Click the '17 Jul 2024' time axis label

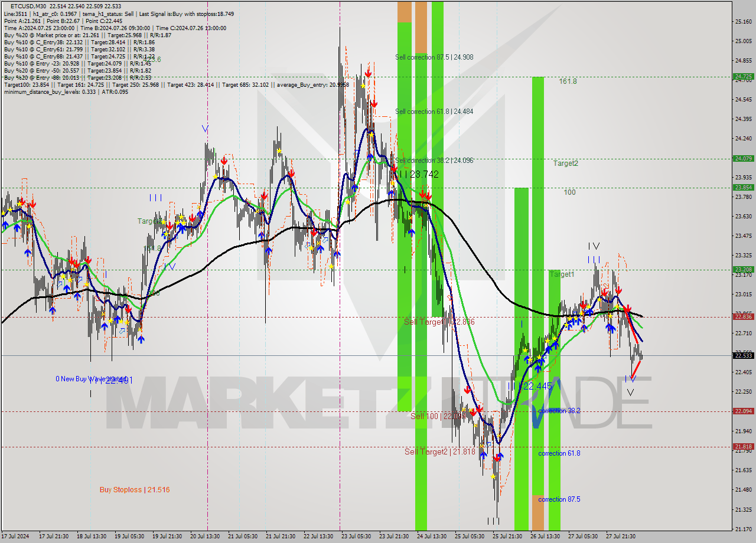(15, 537)
